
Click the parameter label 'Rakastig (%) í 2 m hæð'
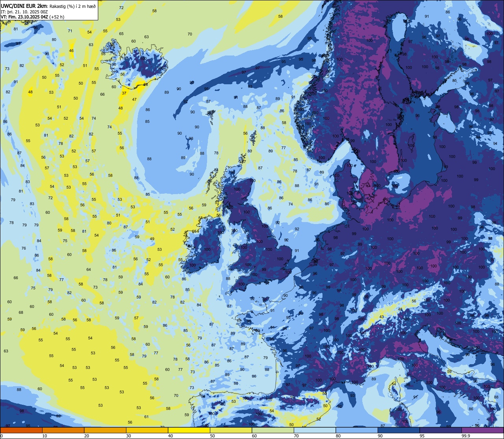tap(72, 6)
